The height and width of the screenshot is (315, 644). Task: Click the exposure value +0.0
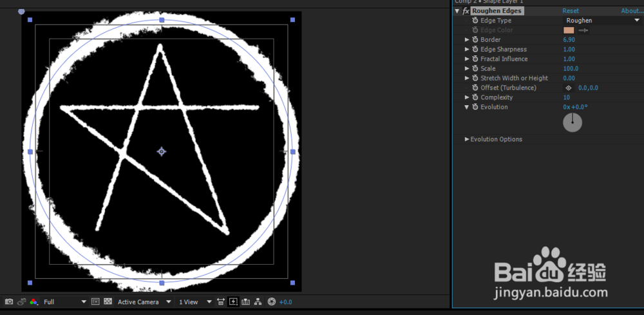285,302
